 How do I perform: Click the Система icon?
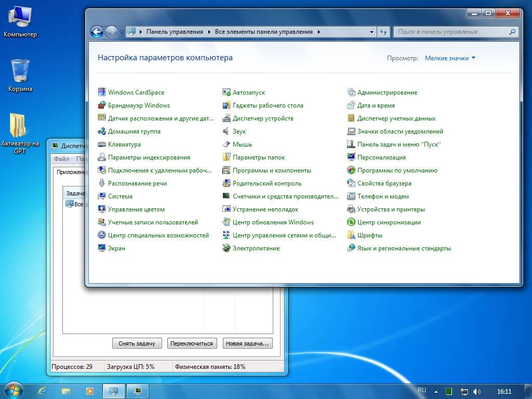(101, 196)
